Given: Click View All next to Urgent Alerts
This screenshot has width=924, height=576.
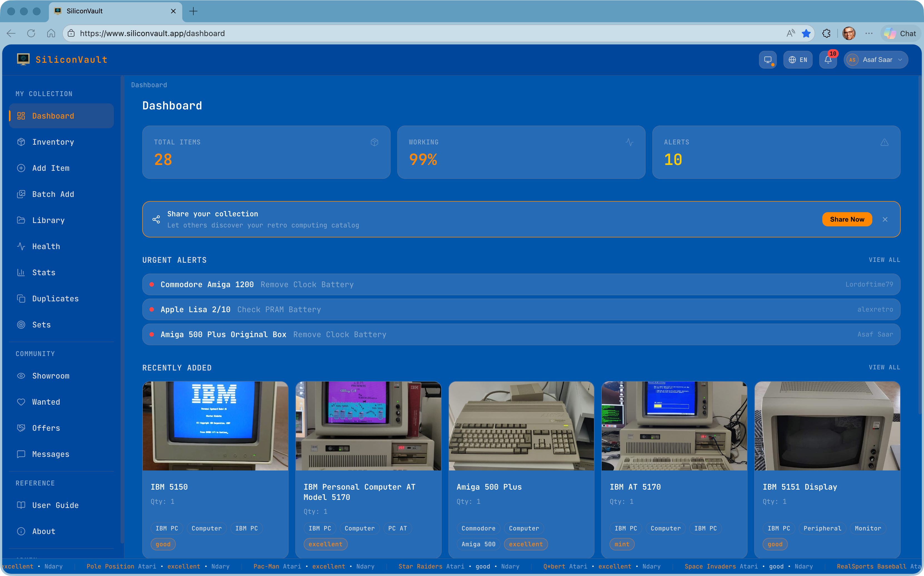Looking at the screenshot, I should click(x=884, y=260).
